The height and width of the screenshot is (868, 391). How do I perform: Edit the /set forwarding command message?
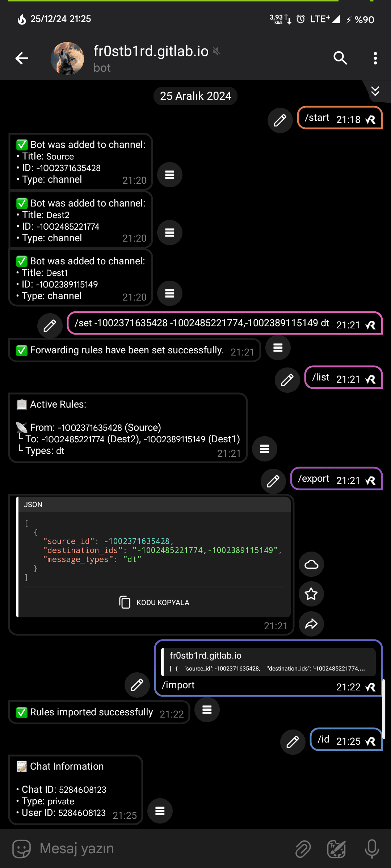click(50, 326)
